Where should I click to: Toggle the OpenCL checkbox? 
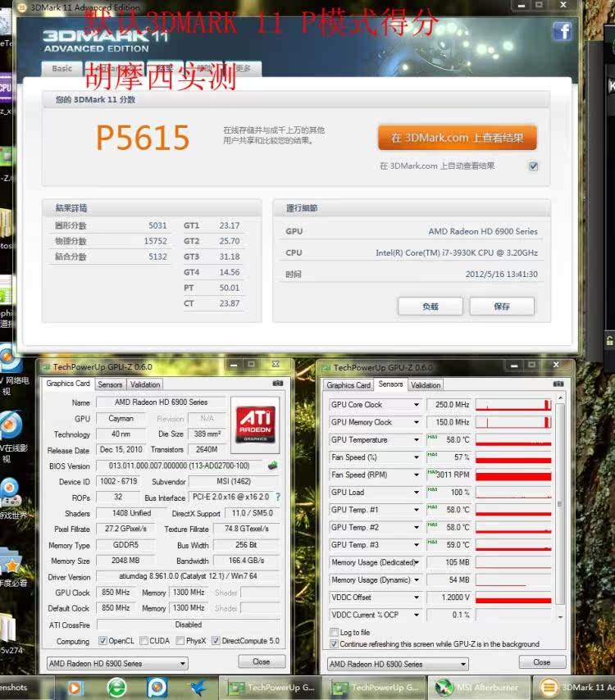tap(102, 641)
